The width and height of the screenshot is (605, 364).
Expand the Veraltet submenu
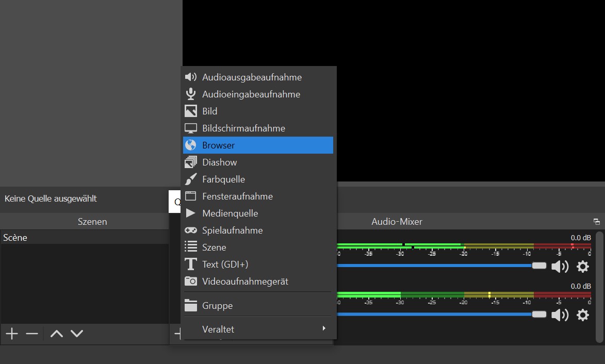258,329
